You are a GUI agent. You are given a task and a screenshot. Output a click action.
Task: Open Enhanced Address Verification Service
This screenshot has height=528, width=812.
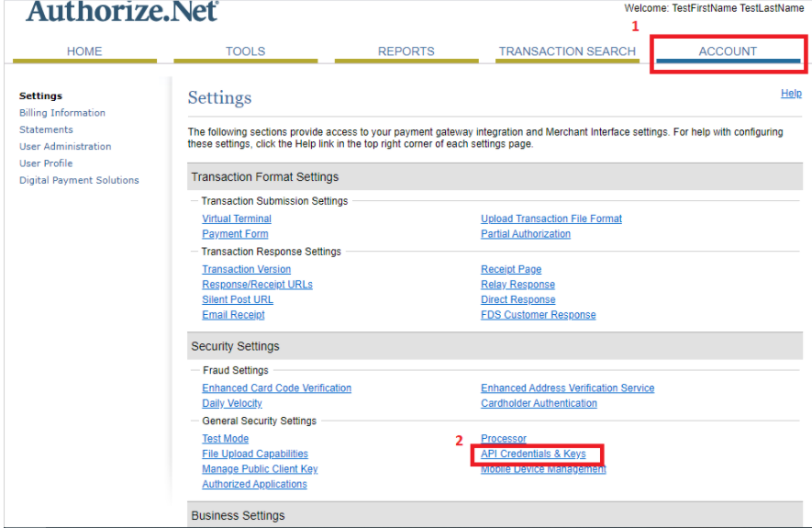568,388
